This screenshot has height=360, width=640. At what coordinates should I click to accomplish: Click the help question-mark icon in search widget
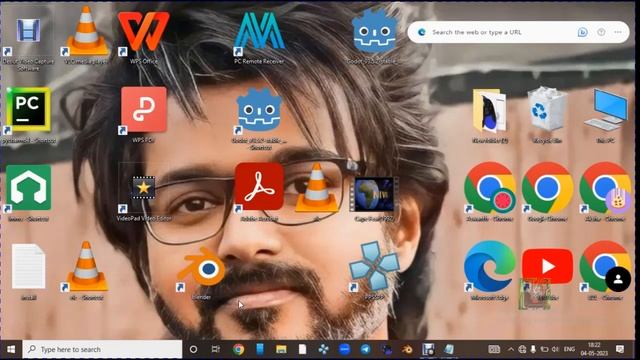coord(601,32)
